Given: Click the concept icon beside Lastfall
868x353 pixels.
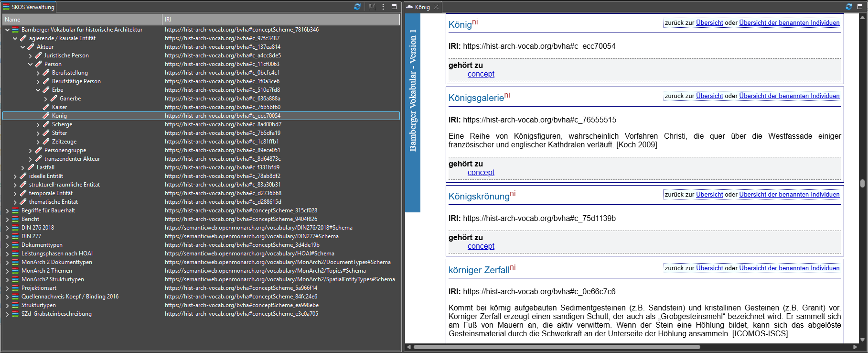Looking at the screenshot, I should tap(31, 167).
